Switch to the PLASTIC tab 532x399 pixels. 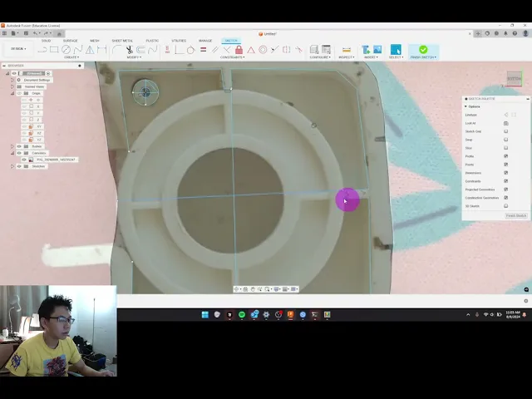click(152, 41)
